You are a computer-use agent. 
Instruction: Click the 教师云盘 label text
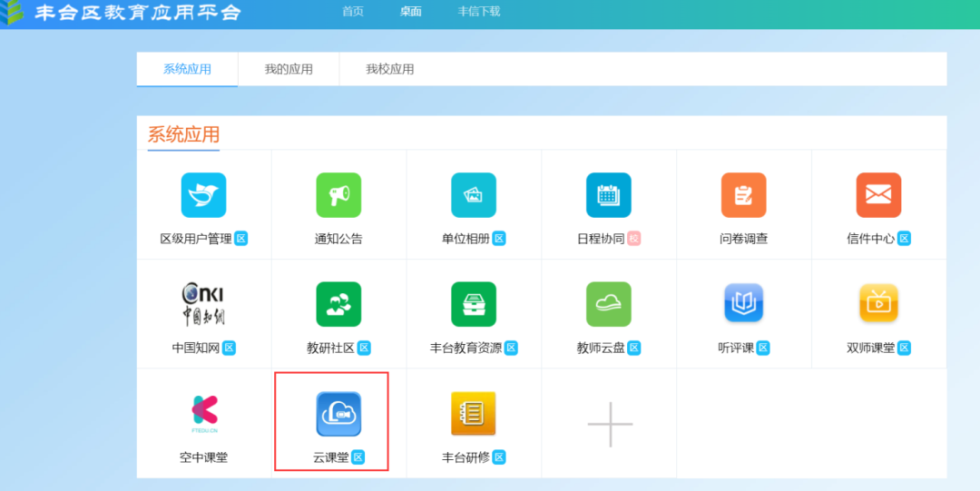[x=602, y=349]
